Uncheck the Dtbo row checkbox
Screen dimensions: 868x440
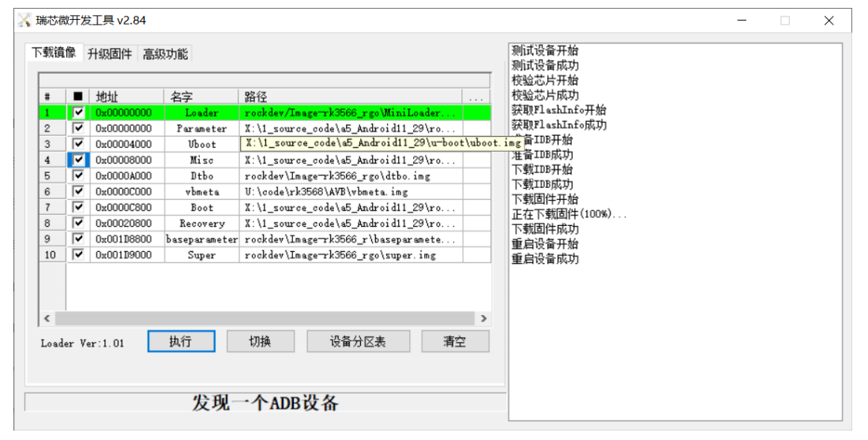point(79,175)
